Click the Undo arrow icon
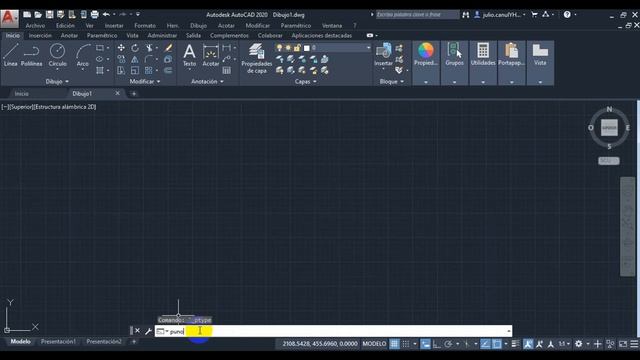640x360 pixels. tap(107, 15)
